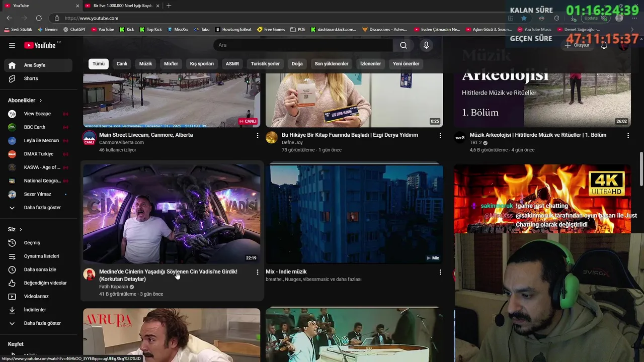Open Geçmiş history in sidebar
This screenshot has height=362, width=644.
pyautogui.click(x=38, y=243)
